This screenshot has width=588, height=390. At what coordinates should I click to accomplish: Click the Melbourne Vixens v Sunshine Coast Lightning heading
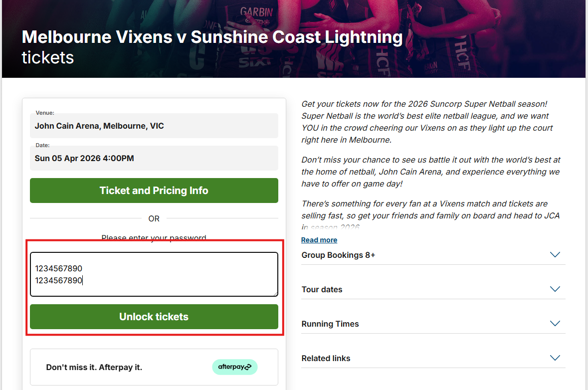tap(212, 37)
